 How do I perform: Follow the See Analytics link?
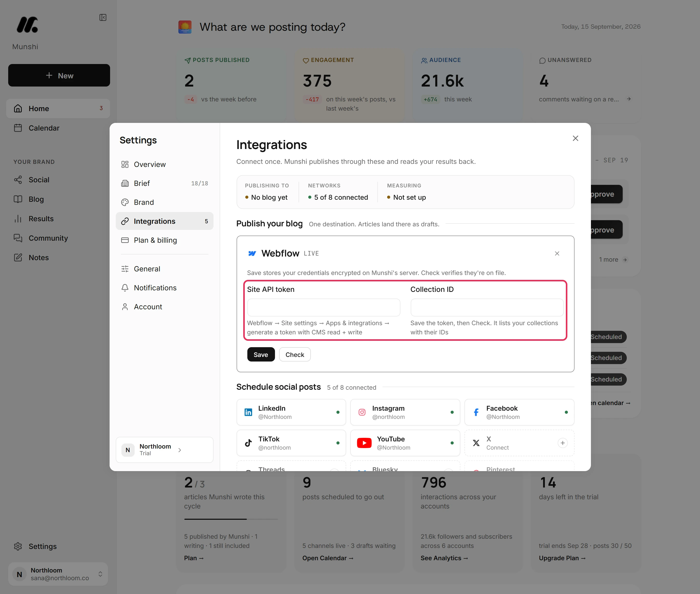coord(444,558)
